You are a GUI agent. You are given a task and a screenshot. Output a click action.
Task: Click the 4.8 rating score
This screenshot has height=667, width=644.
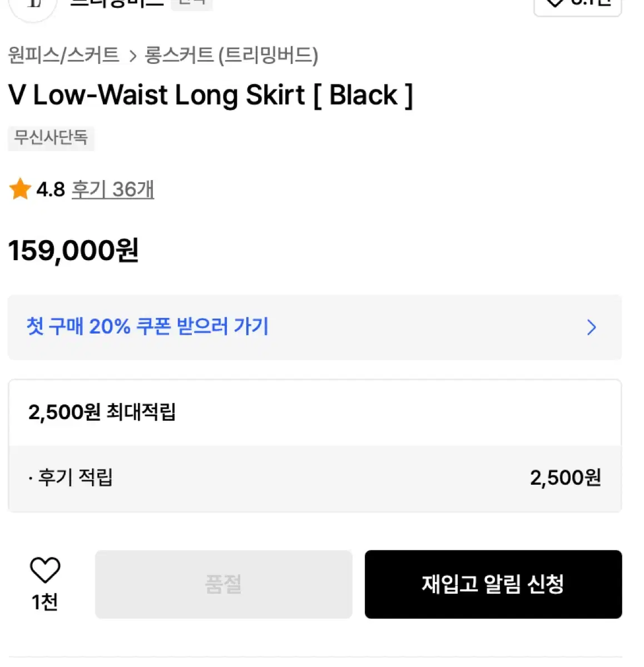[51, 190]
